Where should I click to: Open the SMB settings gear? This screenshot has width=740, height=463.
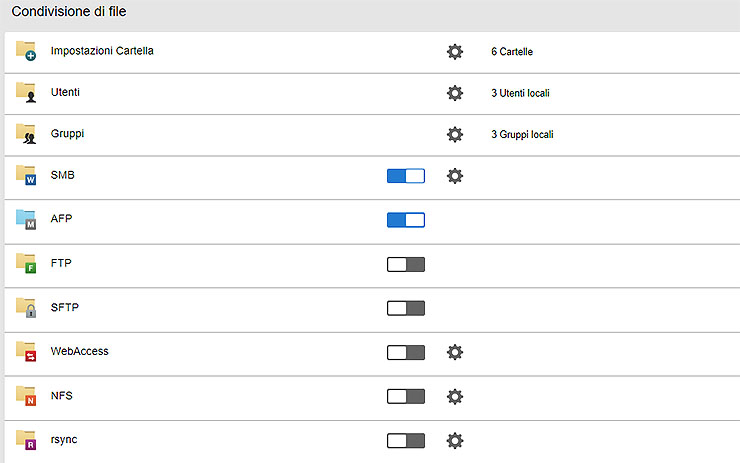[455, 176]
